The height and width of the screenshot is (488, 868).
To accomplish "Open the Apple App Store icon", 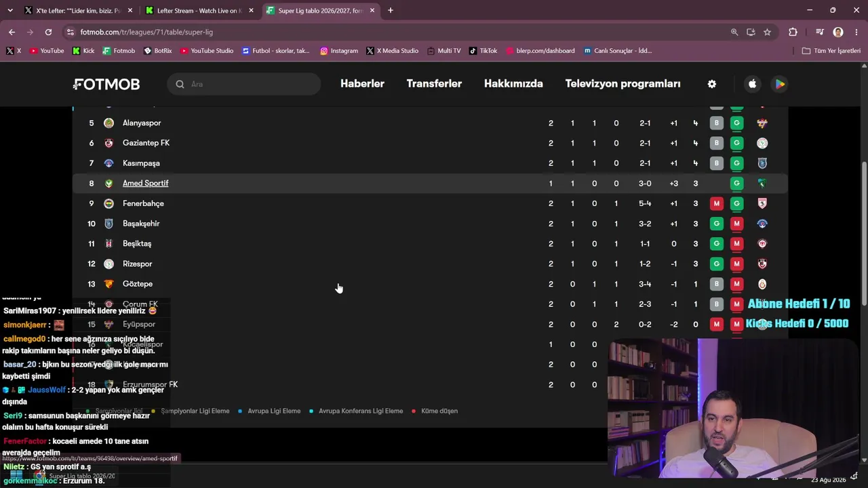I will point(752,84).
